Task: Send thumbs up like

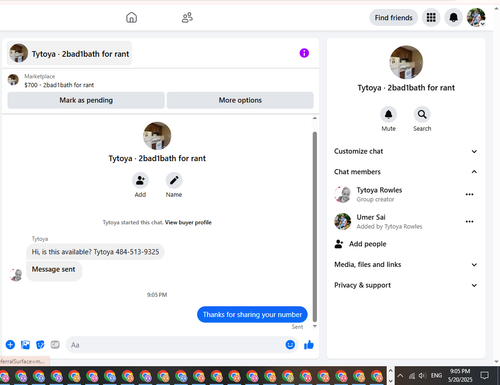Action: coord(309,345)
